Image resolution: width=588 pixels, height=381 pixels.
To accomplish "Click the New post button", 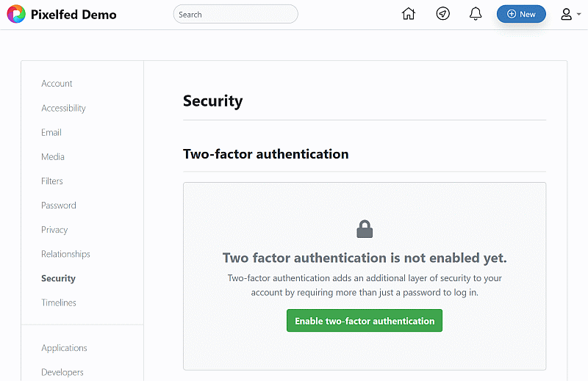I will (x=521, y=14).
